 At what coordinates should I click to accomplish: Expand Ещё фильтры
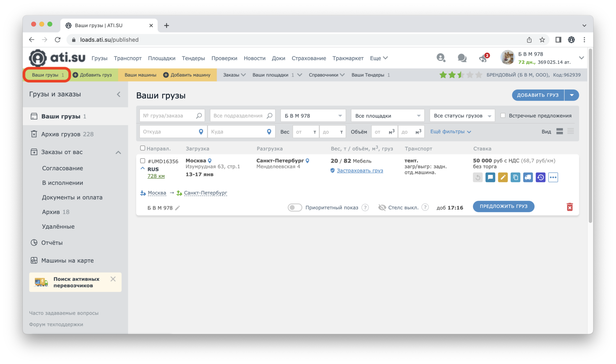click(x=451, y=132)
